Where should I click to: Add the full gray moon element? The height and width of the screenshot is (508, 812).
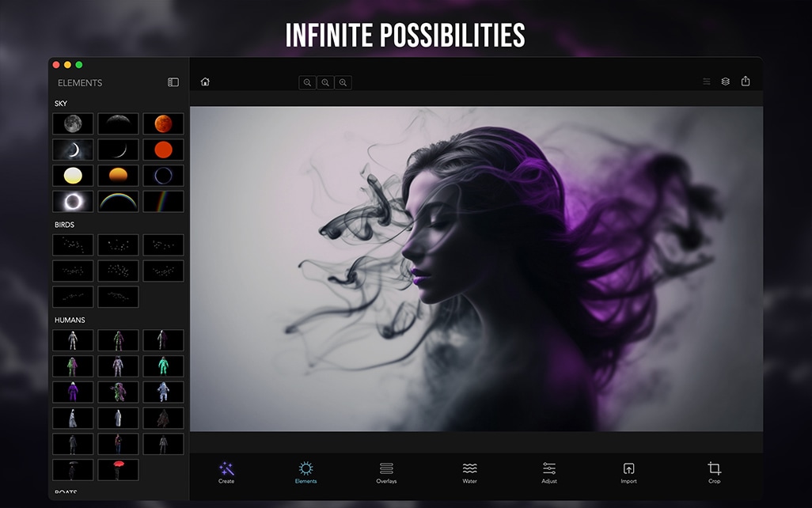point(73,123)
